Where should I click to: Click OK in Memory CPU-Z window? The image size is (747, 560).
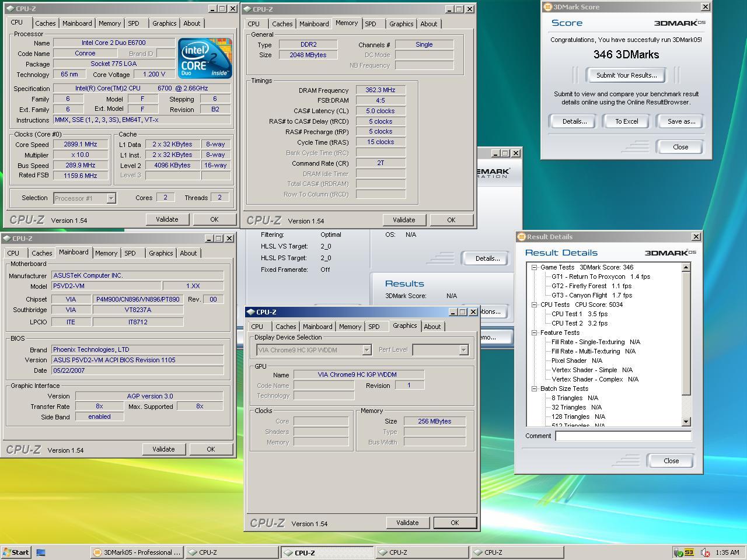click(451, 220)
